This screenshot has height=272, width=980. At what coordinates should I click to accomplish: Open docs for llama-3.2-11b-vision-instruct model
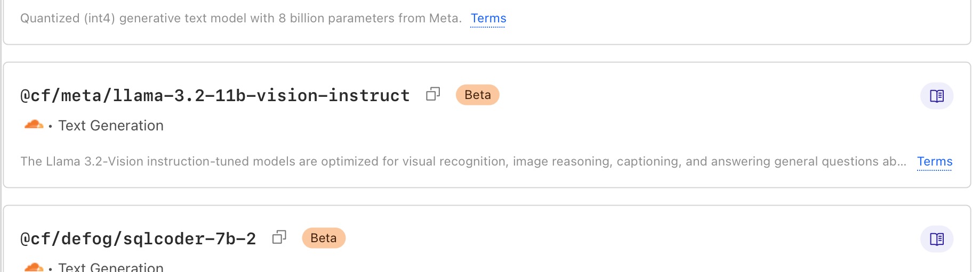click(x=936, y=96)
